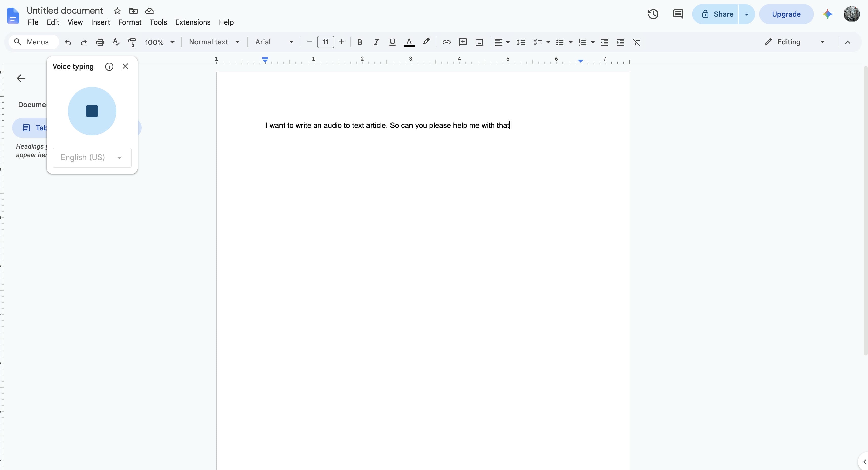Screen dimensions: 868x470
Task: Open checklist menu dropdown arrow
Action: pos(548,42)
